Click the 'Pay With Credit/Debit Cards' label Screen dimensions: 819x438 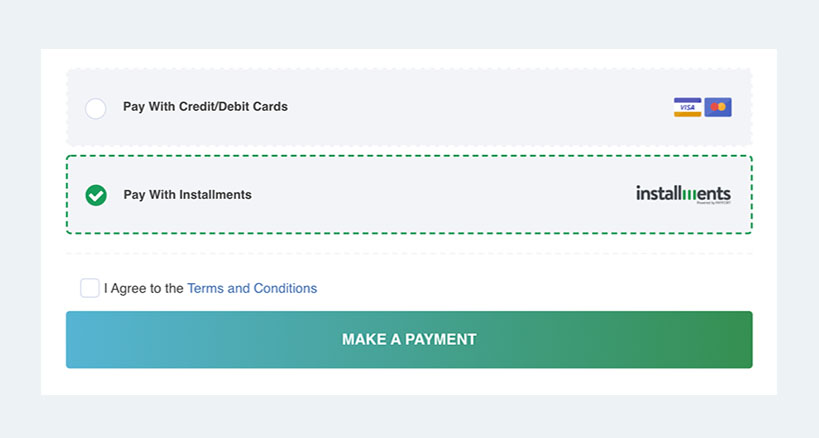pyautogui.click(x=205, y=106)
